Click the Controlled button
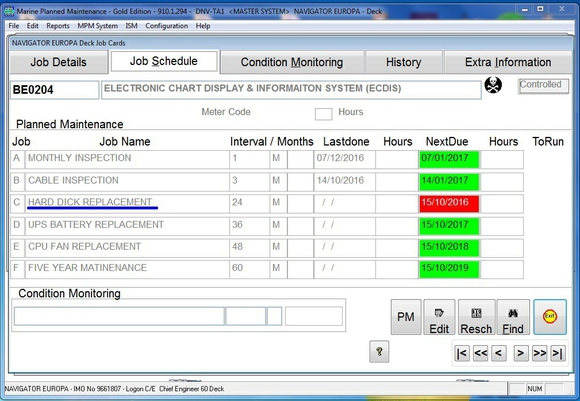Screen dimensions: 580x401 543,86
